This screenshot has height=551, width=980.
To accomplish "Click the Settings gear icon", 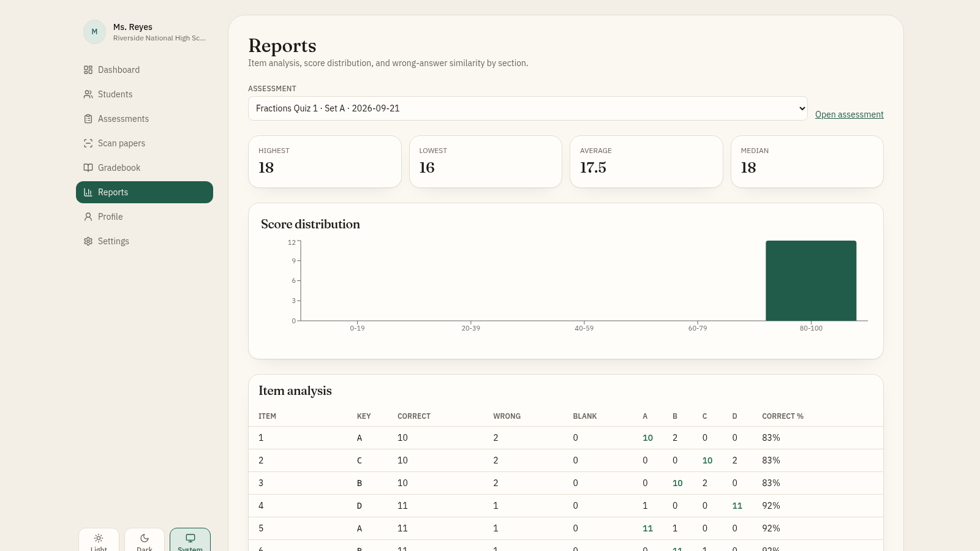I will pos(88,241).
